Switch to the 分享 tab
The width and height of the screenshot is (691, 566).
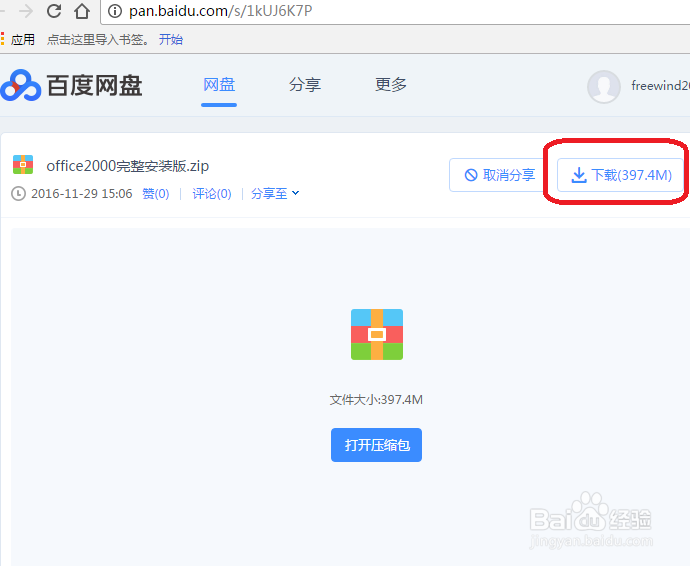(x=305, y=85)
